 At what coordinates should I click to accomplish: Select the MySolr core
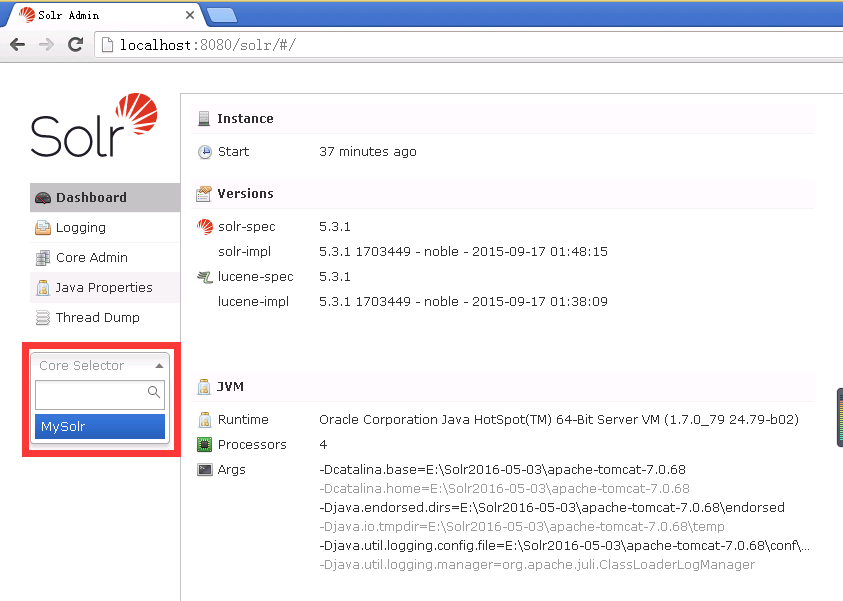point(100,426)
